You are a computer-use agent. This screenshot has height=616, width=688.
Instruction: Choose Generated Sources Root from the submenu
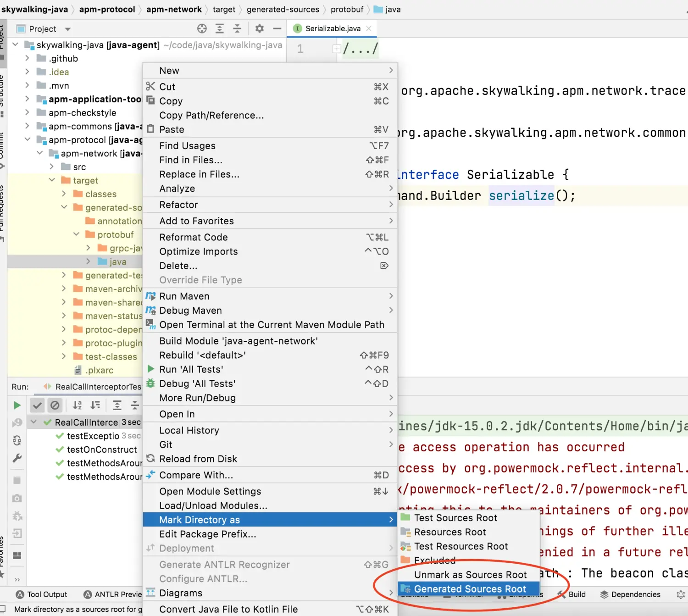click(469, 589)
